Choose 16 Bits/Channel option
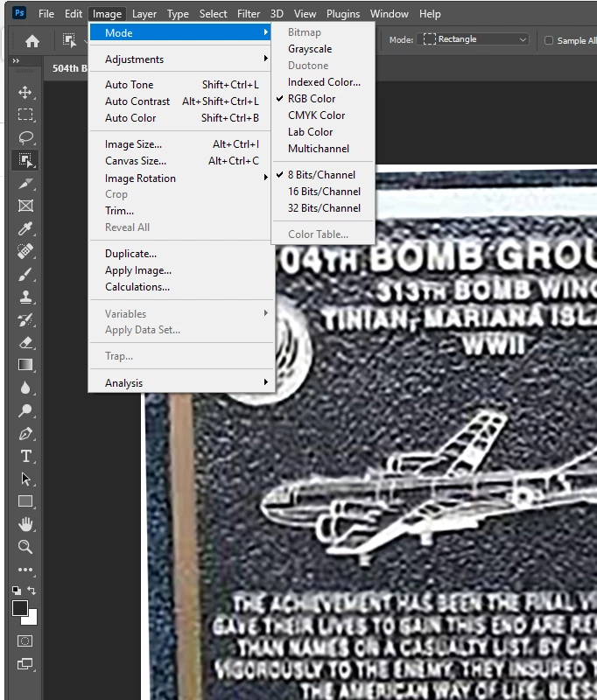The height and width of the screenshot is (700, 597). coord(324,192)
